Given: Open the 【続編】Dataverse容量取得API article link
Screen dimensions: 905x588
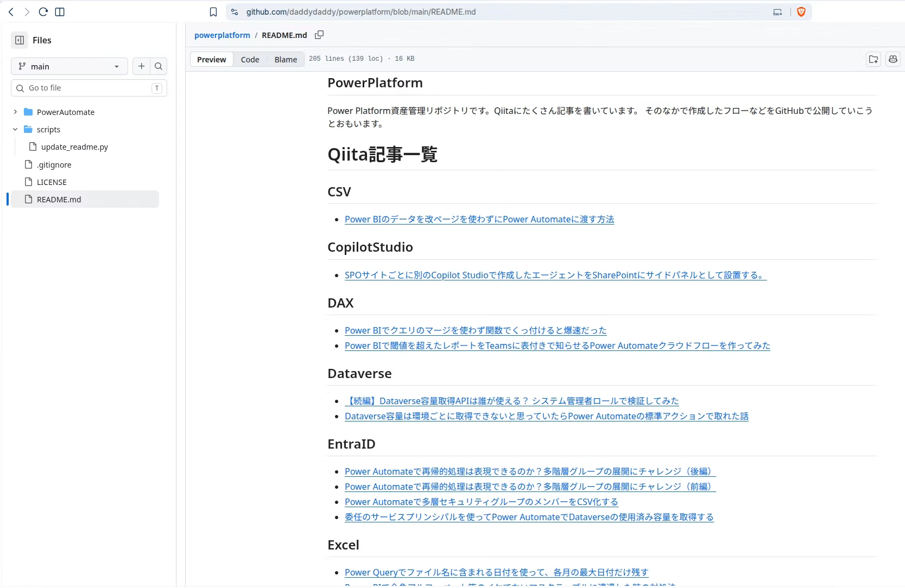Looking at the screenshot, I should point(512,401).
